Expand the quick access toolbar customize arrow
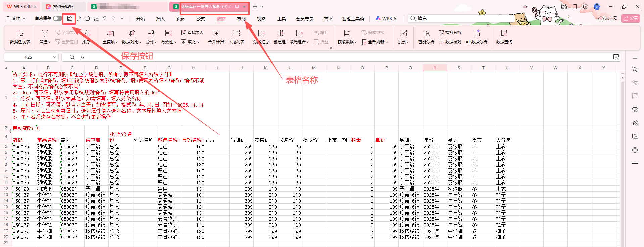644x247 pixels. 122,19
